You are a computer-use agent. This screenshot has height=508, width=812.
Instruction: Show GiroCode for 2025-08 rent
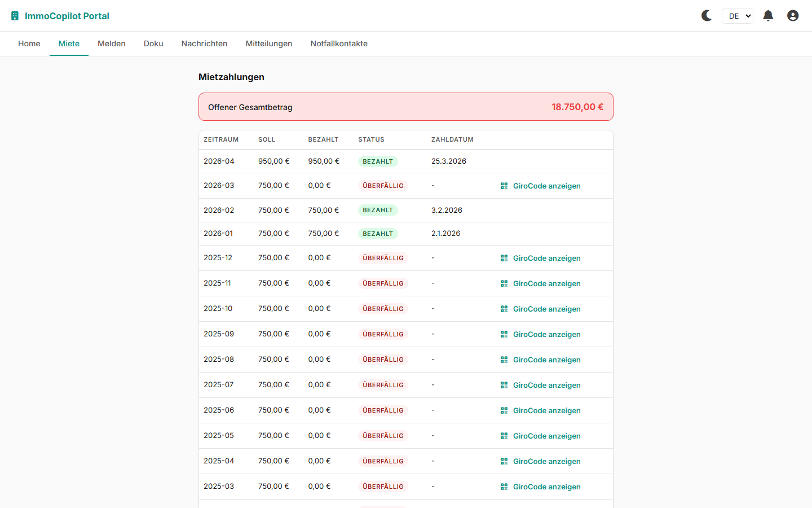click(x=546, y=360)
